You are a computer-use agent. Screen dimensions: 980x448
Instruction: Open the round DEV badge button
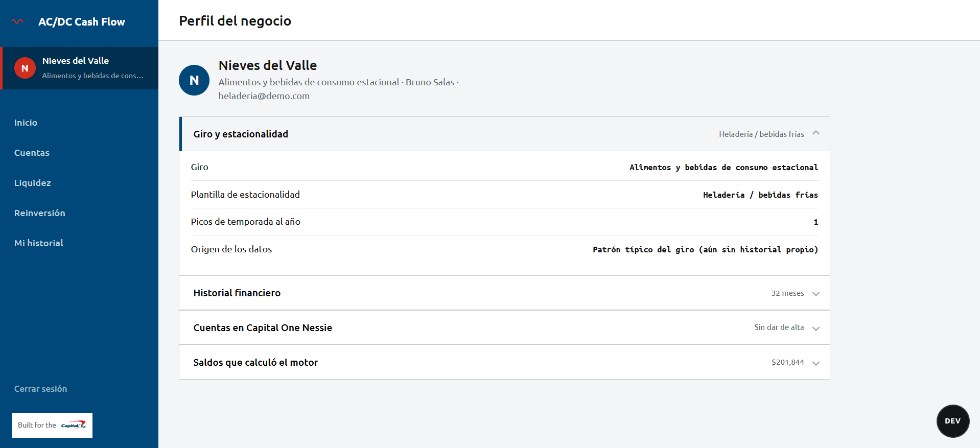[x=953, y=421]
